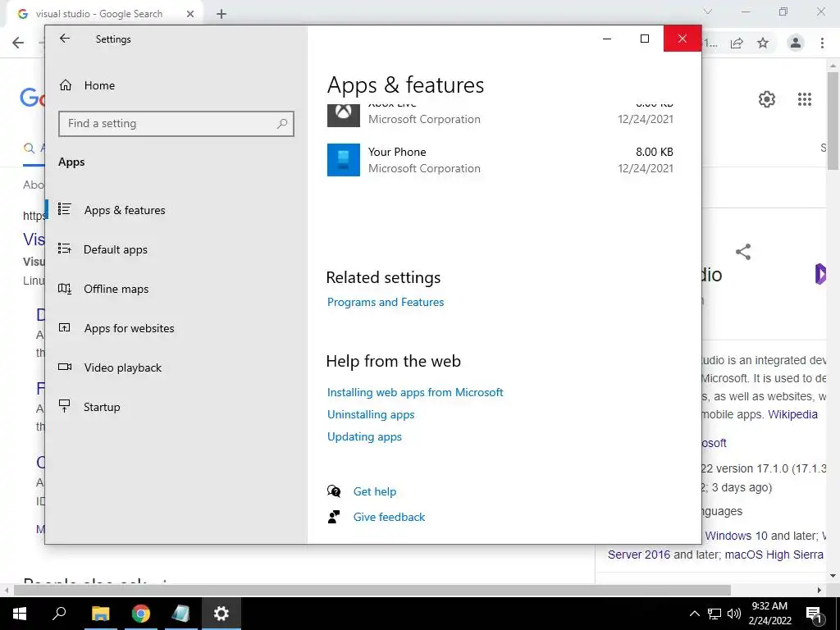Open Chrome profile avatar
840x630 pixels.
(796, 43)
